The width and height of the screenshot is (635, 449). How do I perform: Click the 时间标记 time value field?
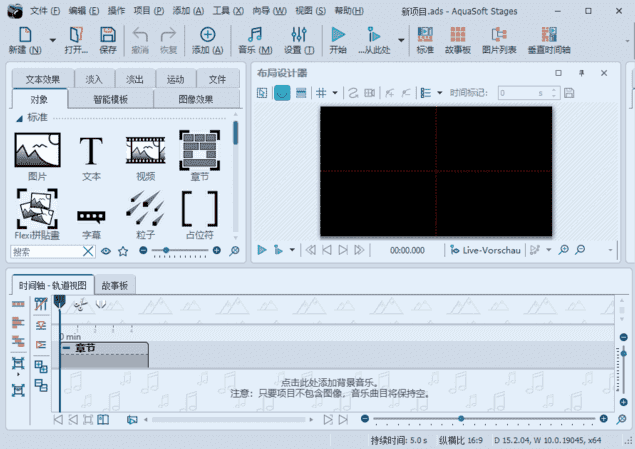529,93
